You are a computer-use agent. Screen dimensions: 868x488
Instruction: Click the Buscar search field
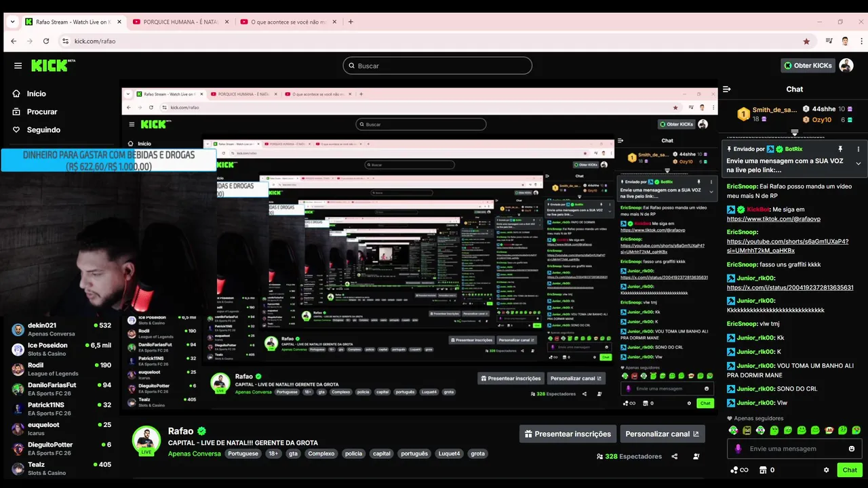[x=437, y=66]
